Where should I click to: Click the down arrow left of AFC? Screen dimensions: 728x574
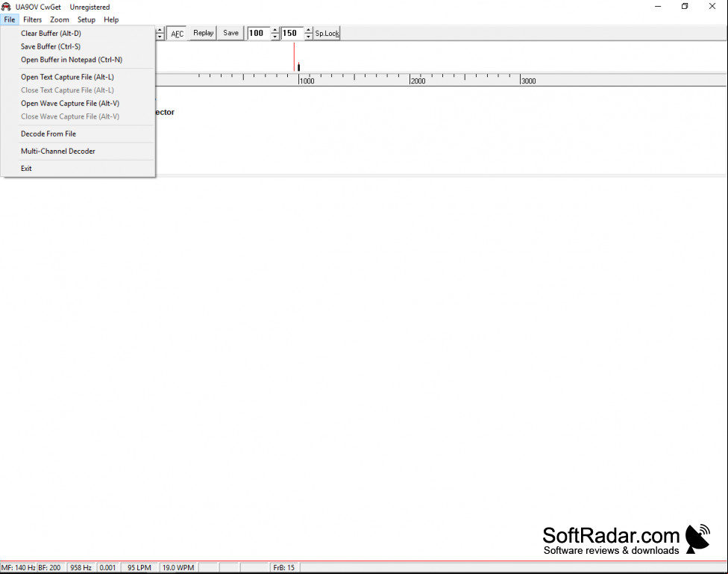pyautogui.click(x=160, y=37)
